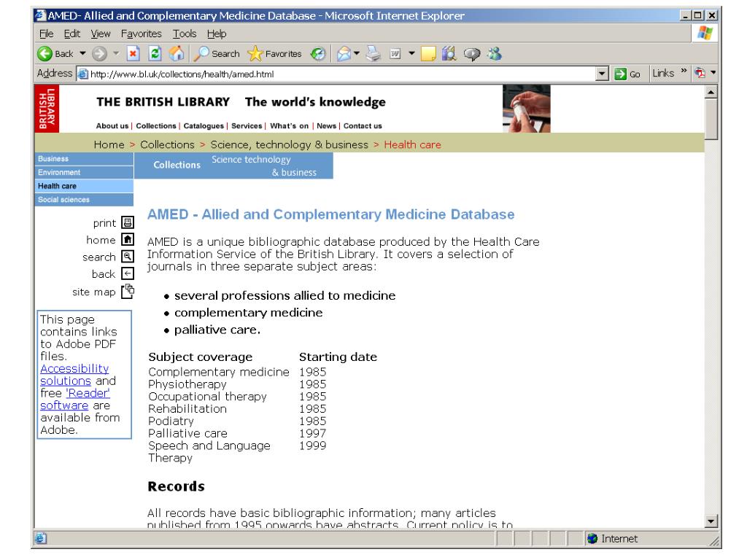Click the Windows flag logo in menu bar
Screen dimensions: 747x560
(705, 34)
